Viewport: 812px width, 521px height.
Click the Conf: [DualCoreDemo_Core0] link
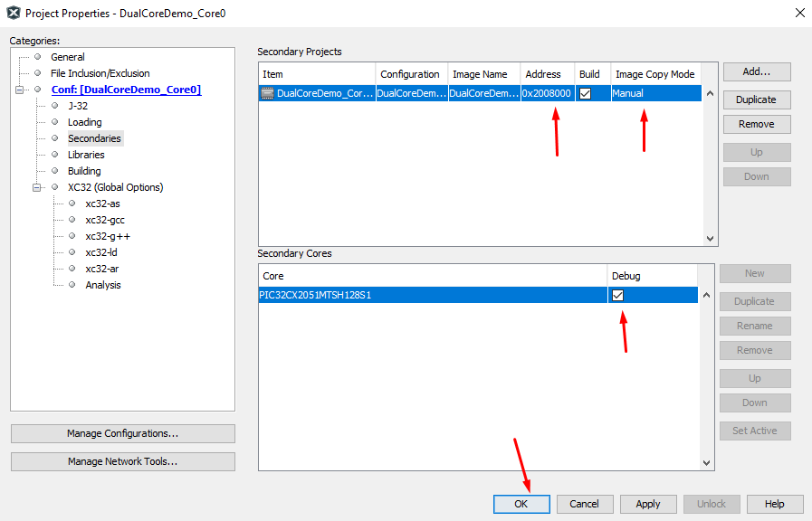[x=126, y=89]
